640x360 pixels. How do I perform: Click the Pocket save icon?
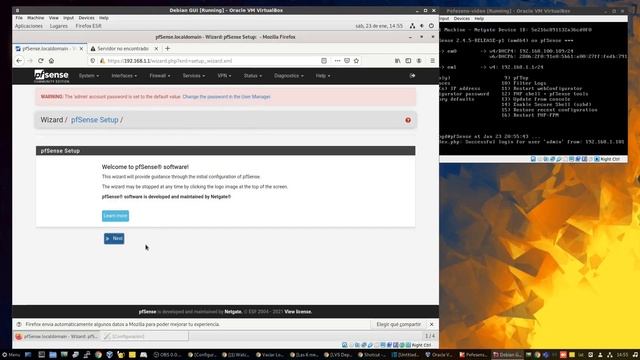(347, 60)
